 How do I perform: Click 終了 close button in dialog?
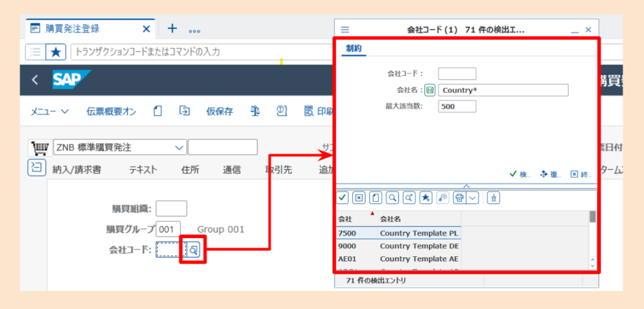[582, 174]
